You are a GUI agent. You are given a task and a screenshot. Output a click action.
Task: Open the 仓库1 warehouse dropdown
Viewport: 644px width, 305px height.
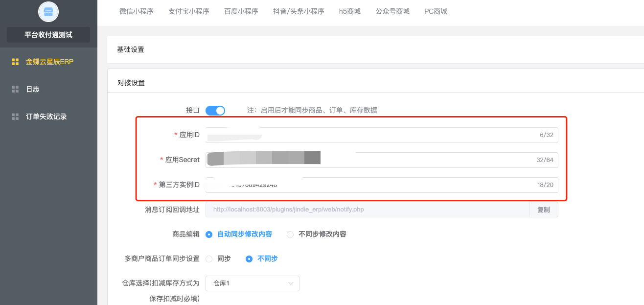[252, 283]
